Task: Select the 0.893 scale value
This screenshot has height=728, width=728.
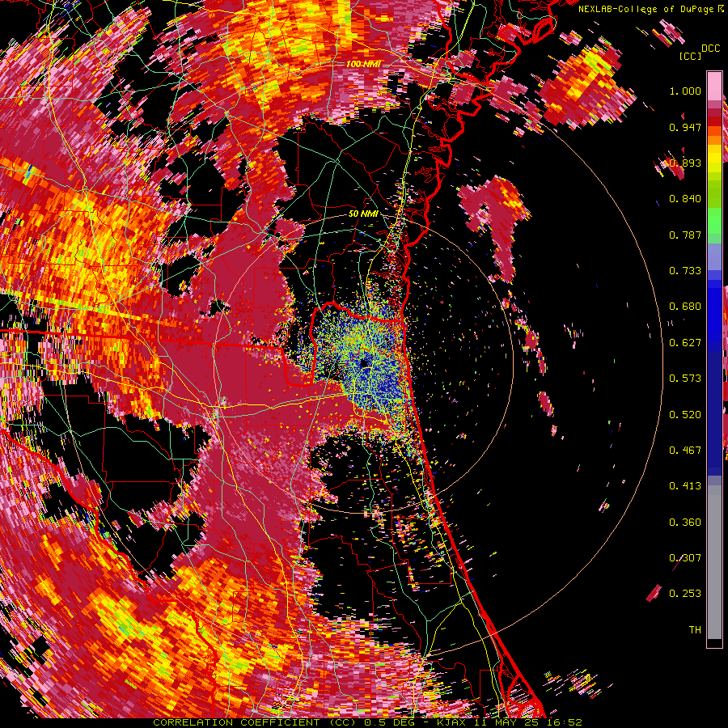Action: 685,163
